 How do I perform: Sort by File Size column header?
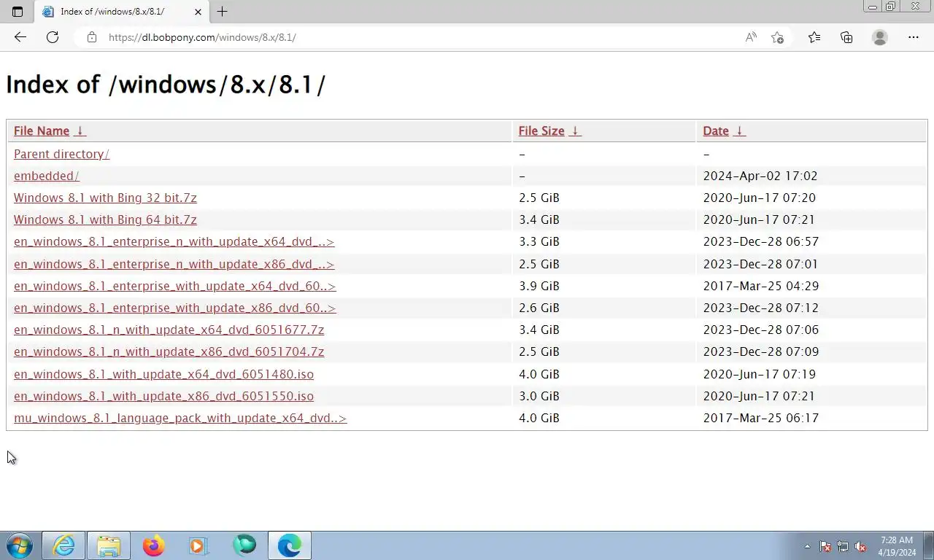point(541,131)
